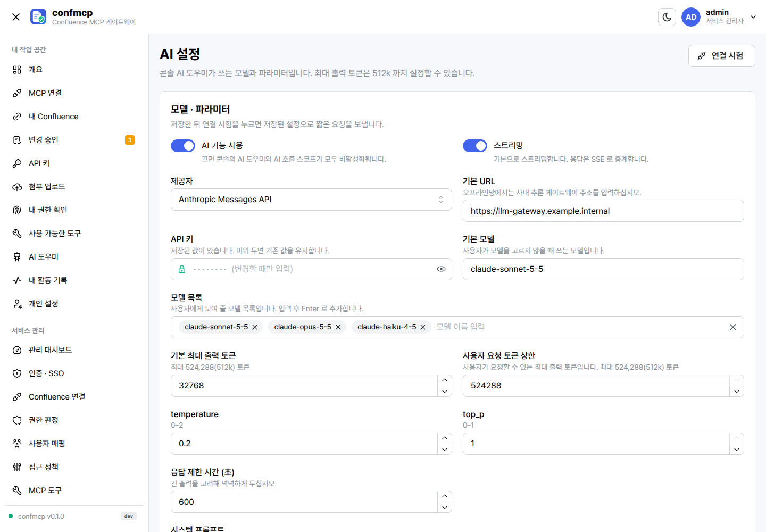Decrease 응답 제한 시간 value

click(445, 508)
